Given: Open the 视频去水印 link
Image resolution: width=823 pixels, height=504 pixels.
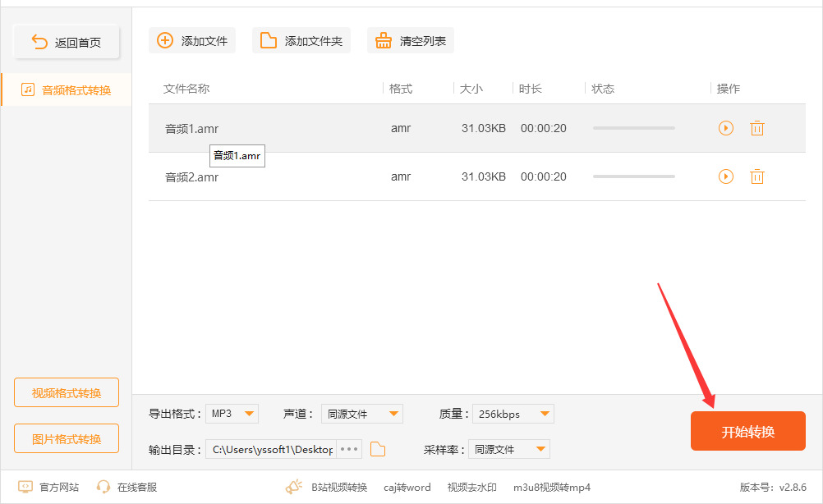Looking at the screenshot, I should [471, 488].
